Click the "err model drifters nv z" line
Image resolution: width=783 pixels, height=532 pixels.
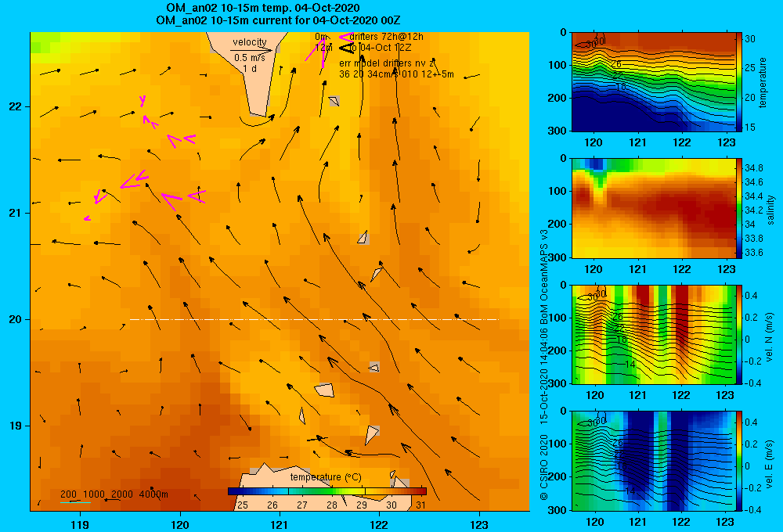click(387, 63)
